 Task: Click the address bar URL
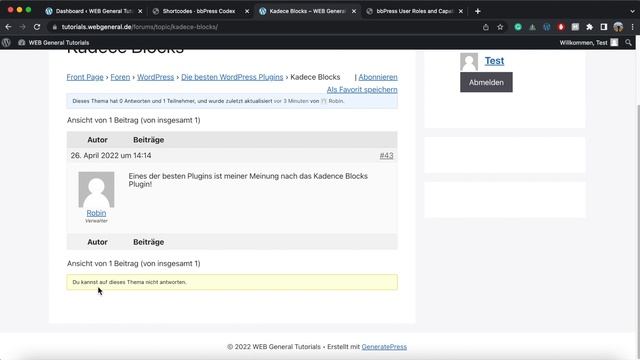[140, 27]
